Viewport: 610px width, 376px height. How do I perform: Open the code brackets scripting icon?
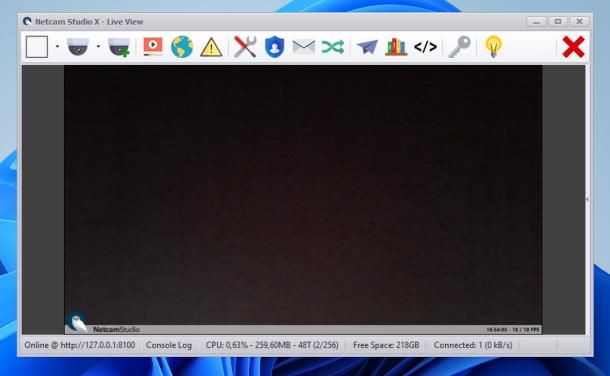pyautogui.click(x=425, y=47)
